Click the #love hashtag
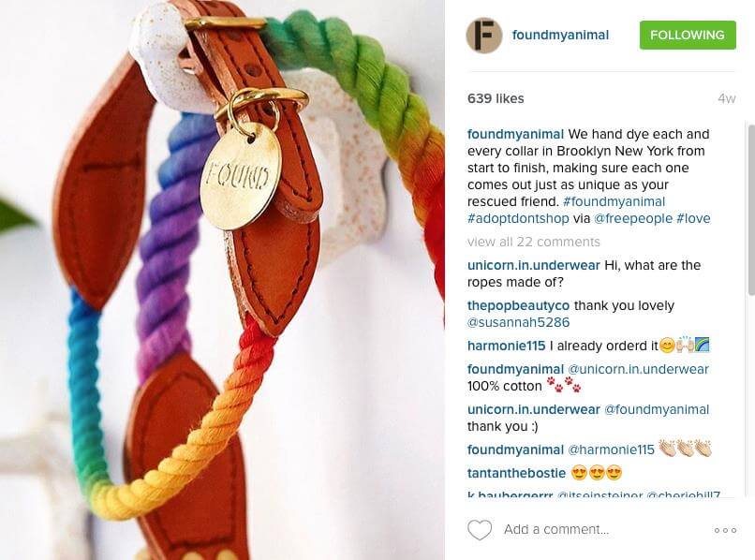The width and height of the screenshot is (755, 560). (693, 218)
